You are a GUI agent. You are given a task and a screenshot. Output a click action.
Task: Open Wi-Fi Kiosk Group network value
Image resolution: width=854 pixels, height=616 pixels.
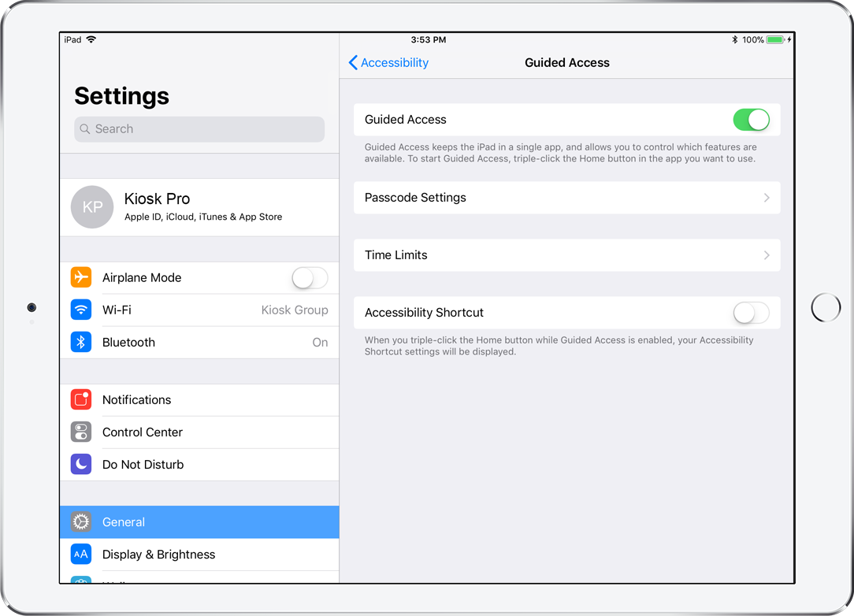click(x=295, y=310)
